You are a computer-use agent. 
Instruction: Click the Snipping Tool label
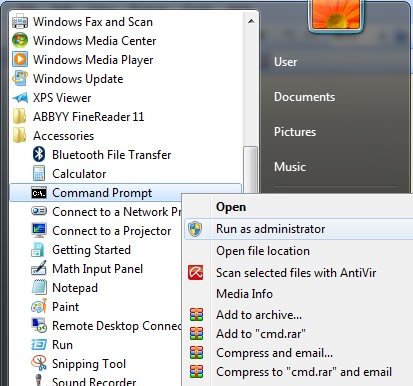click(x=89, y=364)
